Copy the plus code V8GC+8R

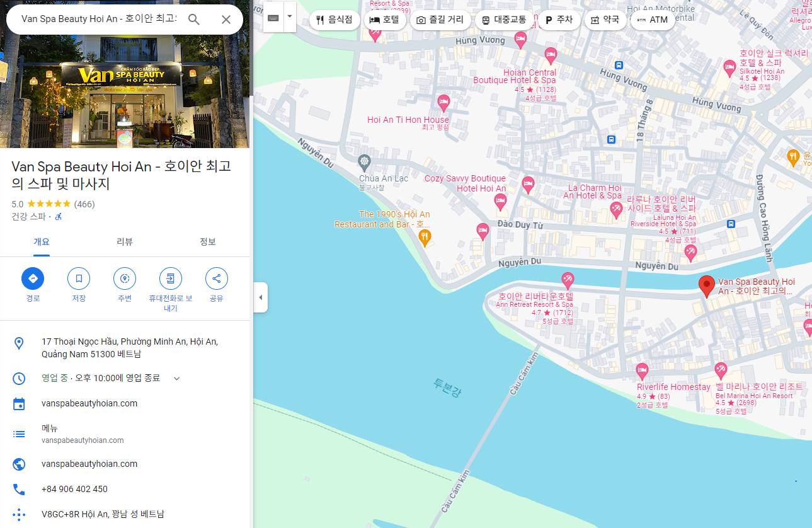125,514
